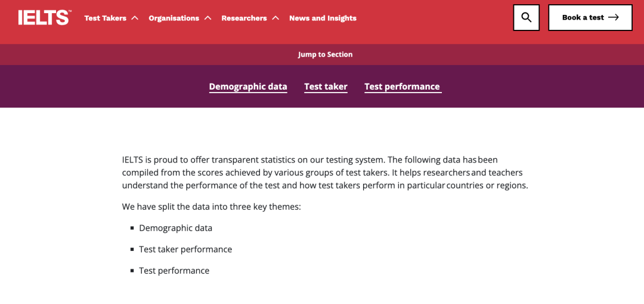Click the Test taker performance bullet item
Screen dimensions: 644x304
[x=185, y=249]
